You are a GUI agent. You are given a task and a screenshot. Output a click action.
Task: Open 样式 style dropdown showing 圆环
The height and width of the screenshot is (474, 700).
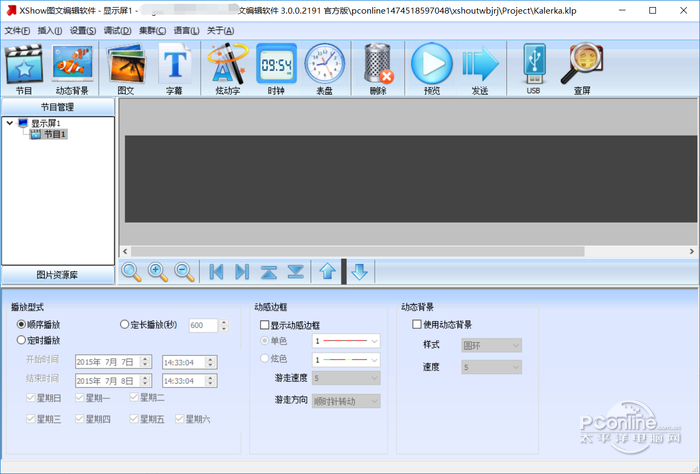click(x=492, y=345)
